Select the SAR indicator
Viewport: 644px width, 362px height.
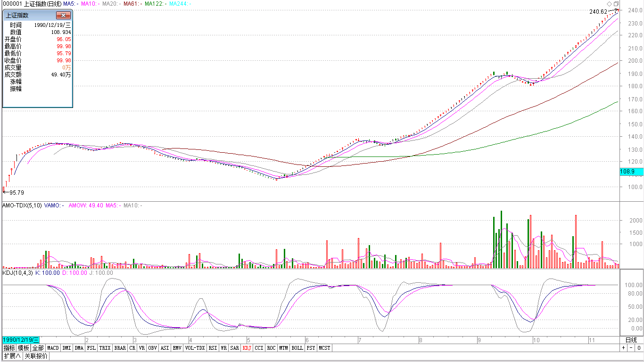click(x=235, y=348)
